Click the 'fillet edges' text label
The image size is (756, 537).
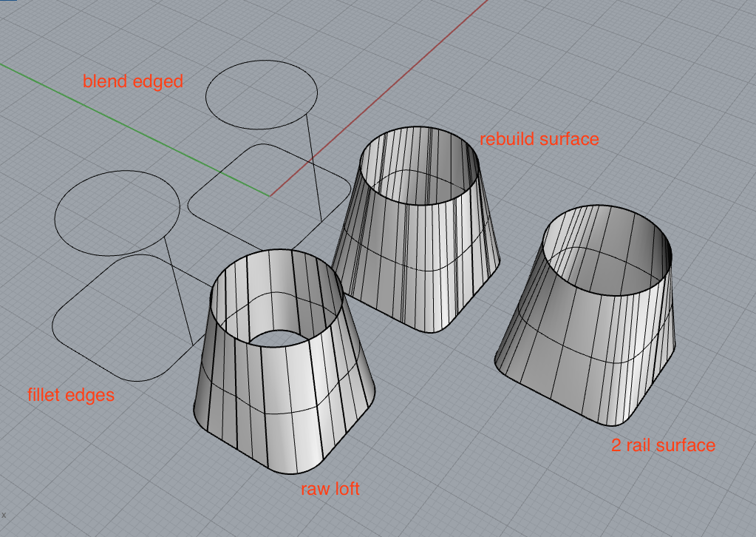[x=70, y=395]
